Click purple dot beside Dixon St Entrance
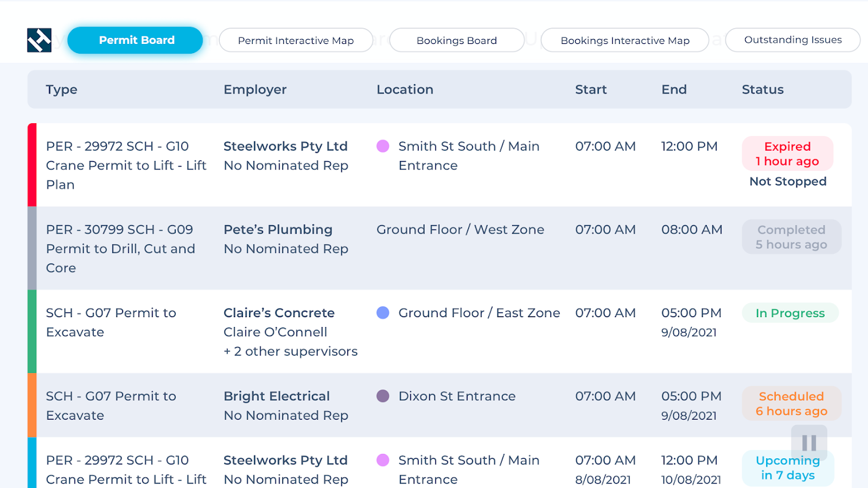The height and width of the screenshot is (488, 868). (383, 396)
